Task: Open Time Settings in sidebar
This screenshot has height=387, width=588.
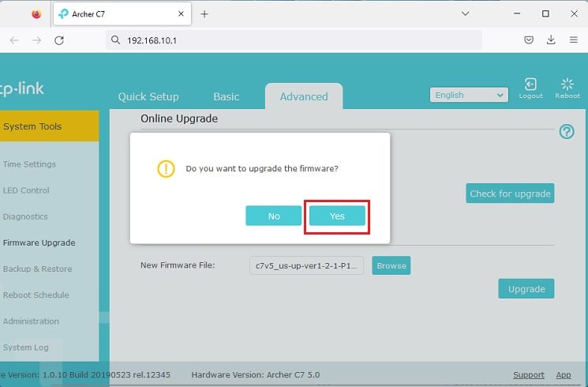Action: [x=29, y=164]
